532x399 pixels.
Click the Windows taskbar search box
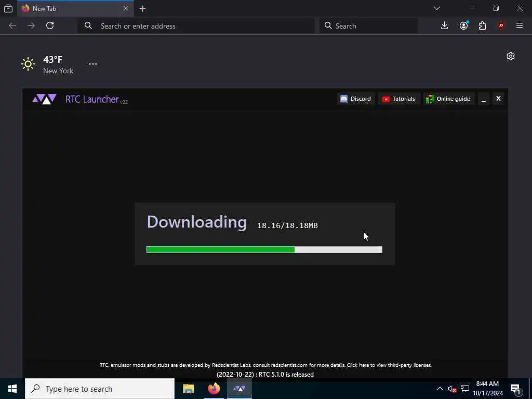pyautogui.click(x=100, y=389)
